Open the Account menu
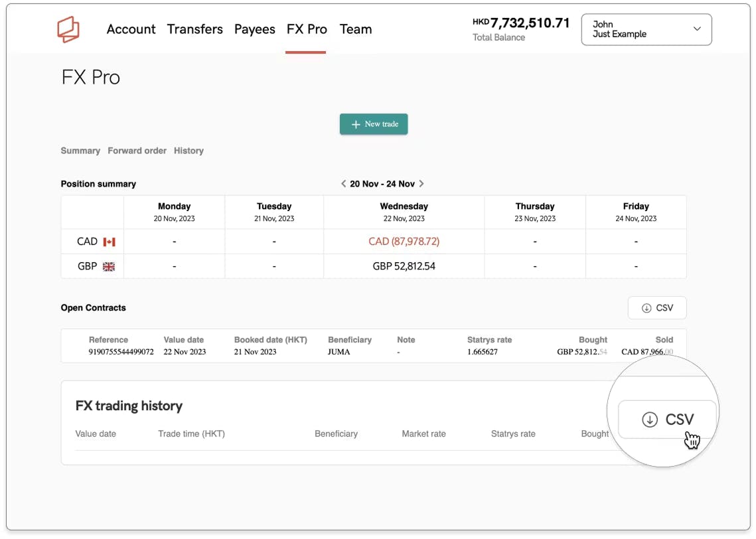The height and width of the screenshot is (539, 756). [x=131, y=29]
